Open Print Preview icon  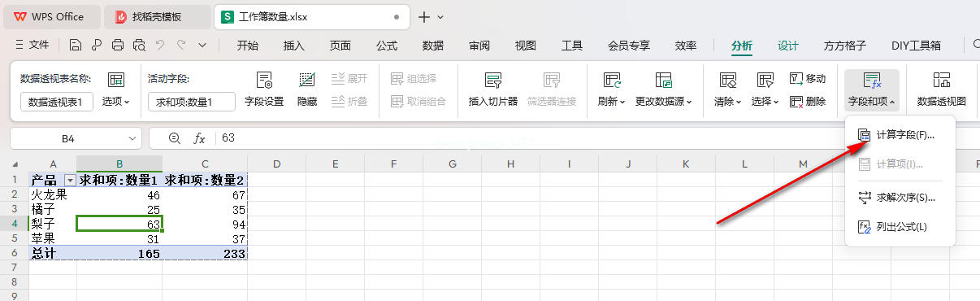[139, 46]
